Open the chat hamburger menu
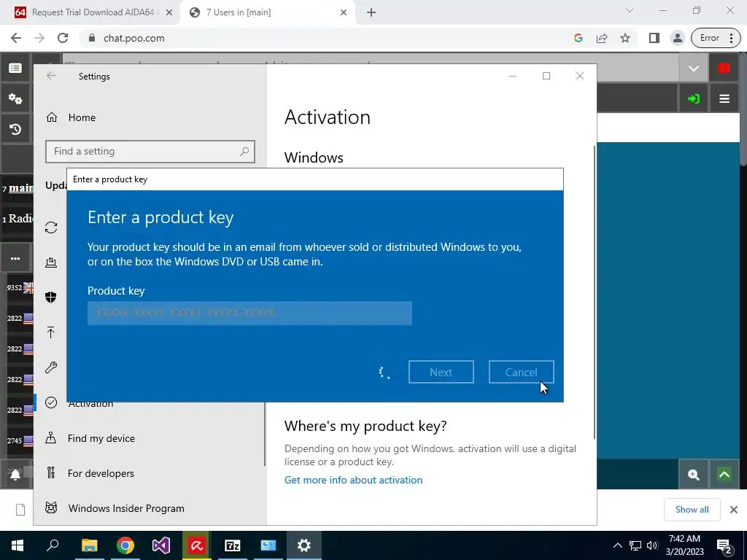The image size is (747, 560). click(x=724, y=98)
